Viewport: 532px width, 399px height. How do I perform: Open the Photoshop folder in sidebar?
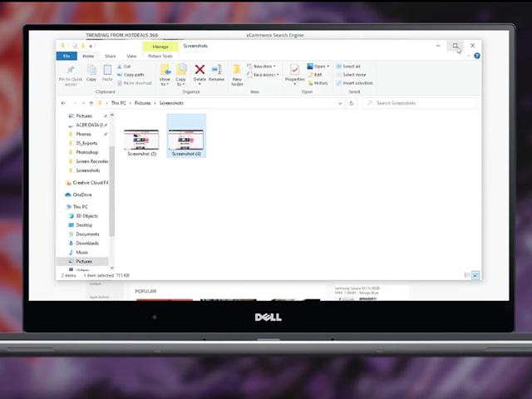(x=86, y=153)
